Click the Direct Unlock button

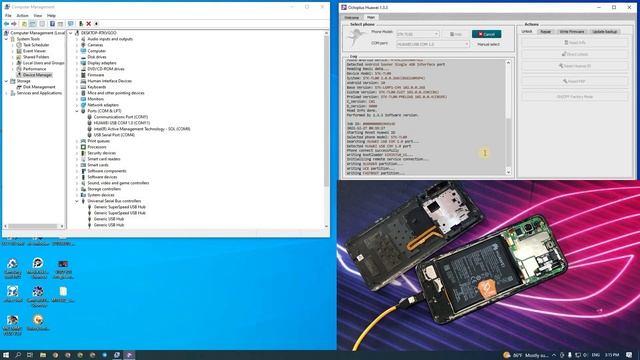click(575, 54)
